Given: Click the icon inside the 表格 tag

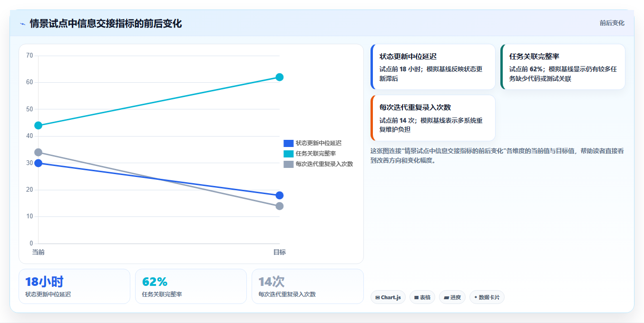Looking at the screenshot, I should [416, 297].
